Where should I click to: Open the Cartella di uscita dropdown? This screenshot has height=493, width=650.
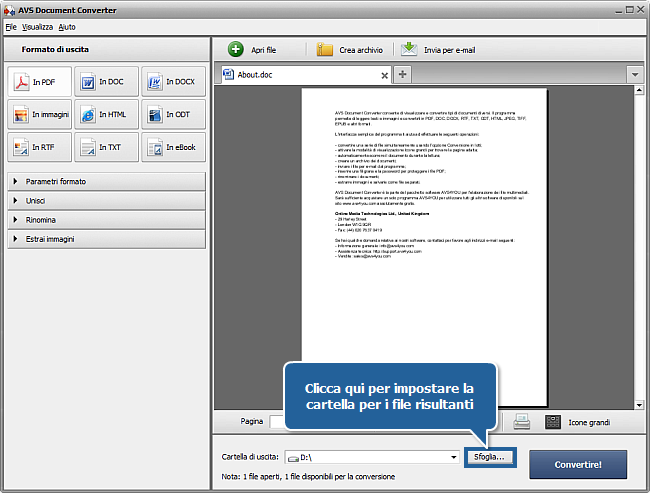(x=454, y=457)
